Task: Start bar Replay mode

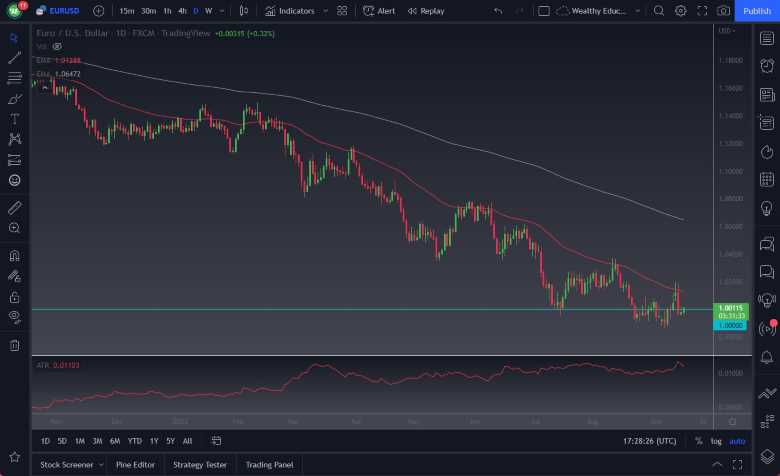Action: [x=426, y=11]
